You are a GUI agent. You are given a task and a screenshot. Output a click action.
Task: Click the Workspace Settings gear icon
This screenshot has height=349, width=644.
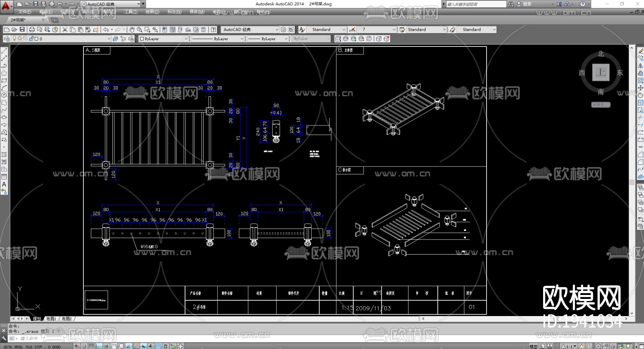[x=283, y=29]
